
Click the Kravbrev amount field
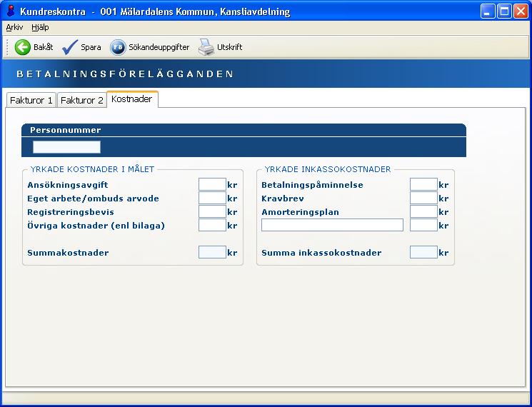423,198
